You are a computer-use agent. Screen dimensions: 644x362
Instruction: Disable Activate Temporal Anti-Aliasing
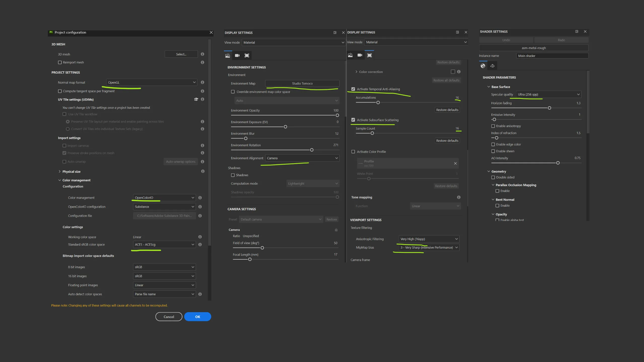(x=353, y=89)
